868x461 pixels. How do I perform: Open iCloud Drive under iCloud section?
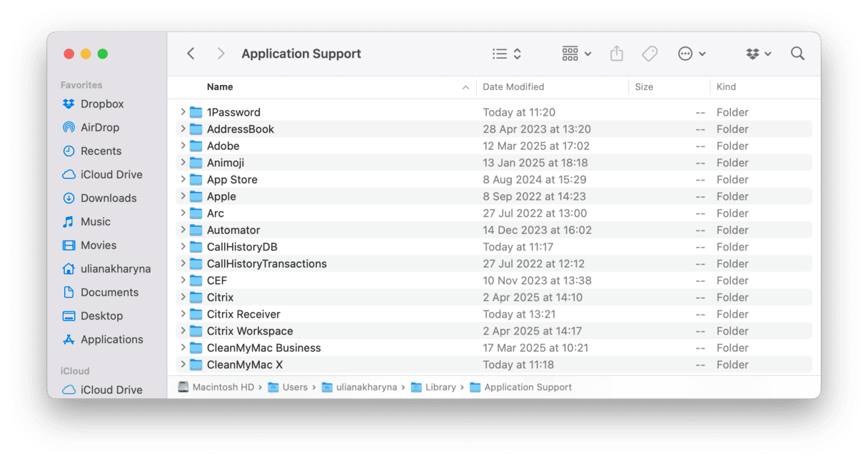(x=102, y=390)
